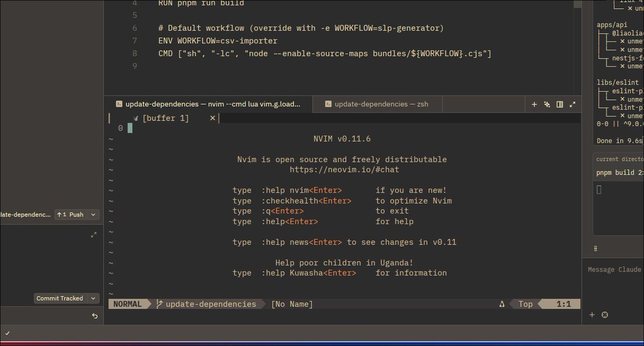This screenshot has height=346, width=644.
Task: Click the CMD ["sh", "-lc" code line
Action: point(325,54)
